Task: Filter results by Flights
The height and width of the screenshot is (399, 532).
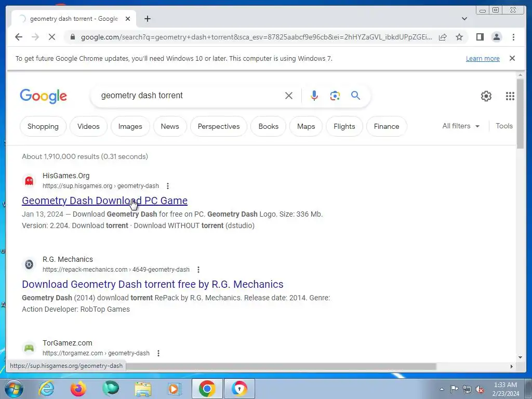Action: [x=344, y=126]
